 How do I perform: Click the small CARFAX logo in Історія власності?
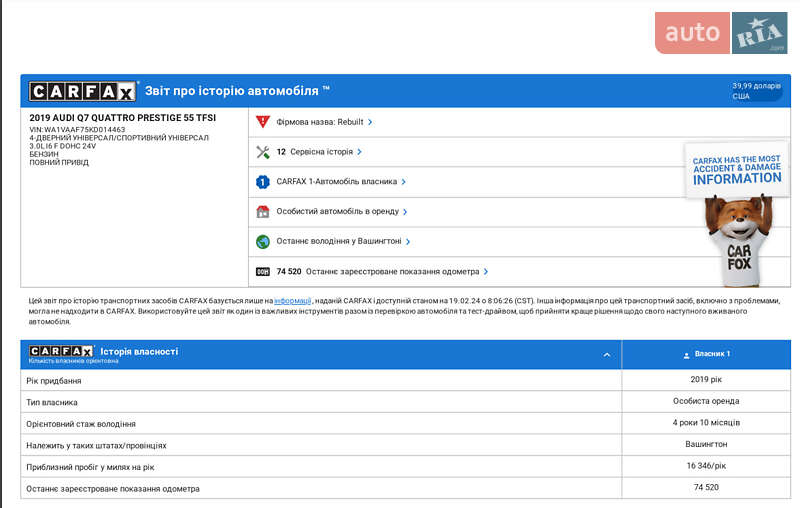(61, 351)
